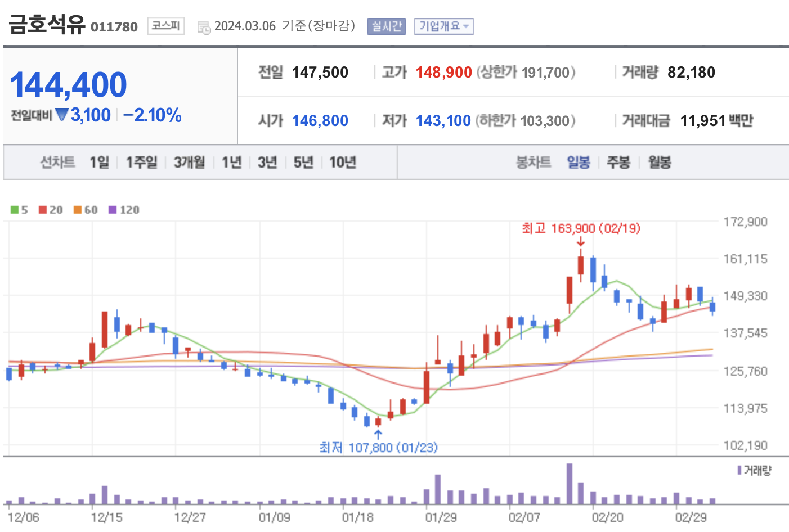Switch to the 월봉 candlestick chart
Screen dimensions: 789x532
point(660,163)
